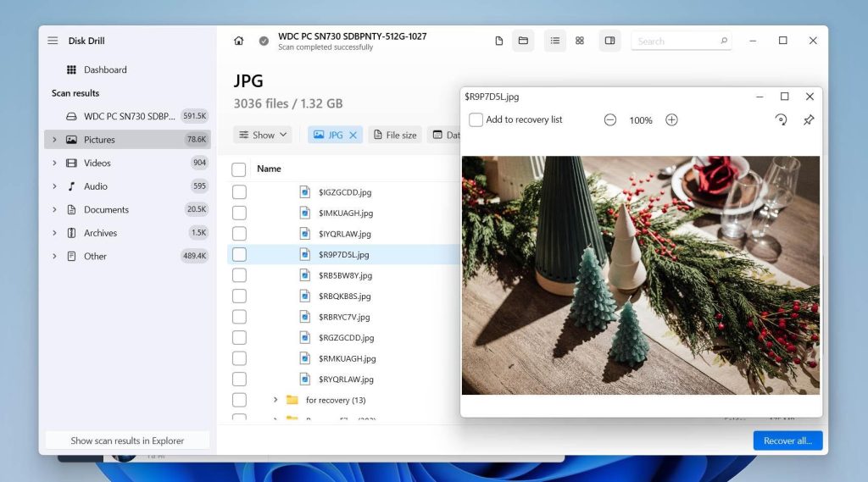868x482 pixels.
Task: Switch to folder view icon in toolbar
Action: click(523, 41)
